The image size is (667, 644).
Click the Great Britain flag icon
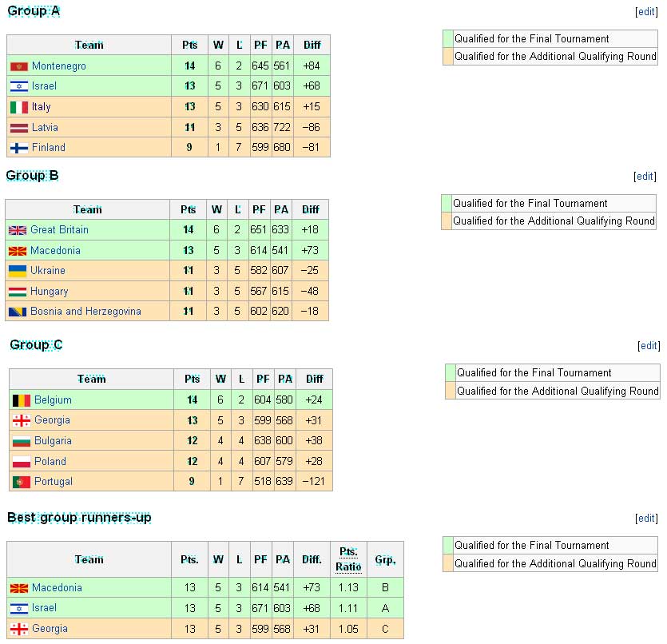pyautogui.click(x=18, y=230)
